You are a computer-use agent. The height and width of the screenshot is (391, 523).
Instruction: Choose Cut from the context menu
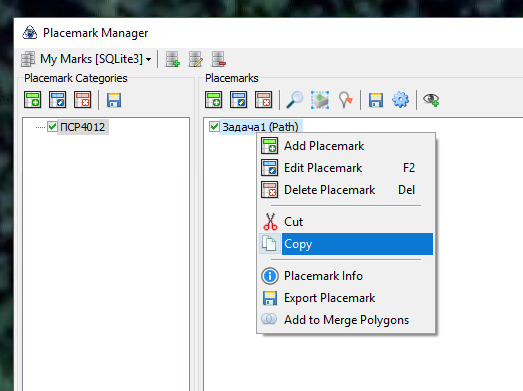(346, 222)
